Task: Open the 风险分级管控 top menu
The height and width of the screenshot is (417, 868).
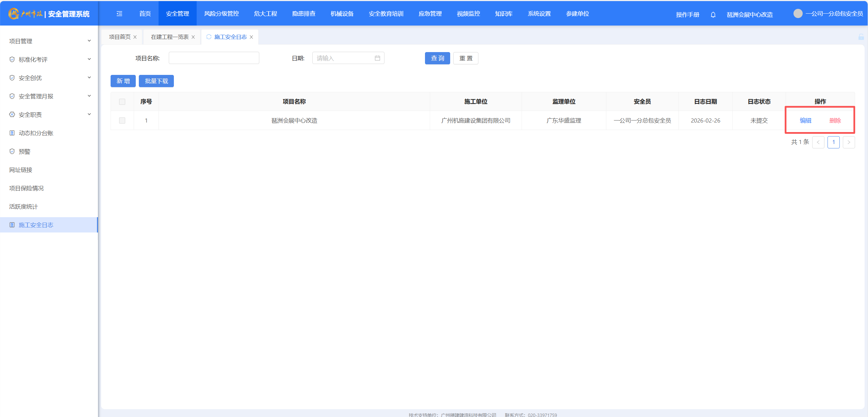Action: [221, 14]
